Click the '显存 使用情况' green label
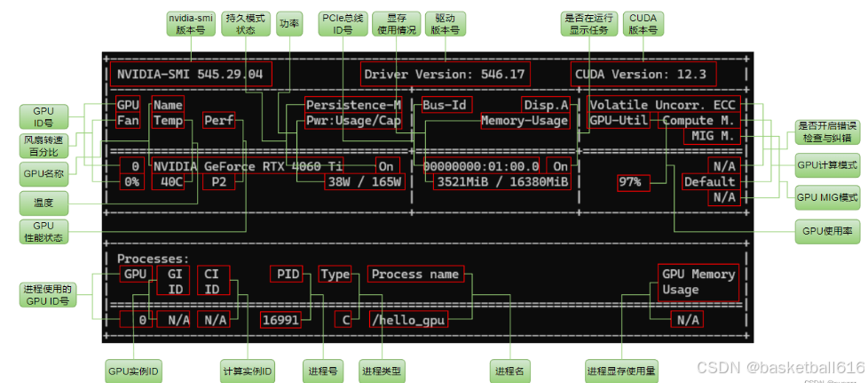This screenshot has height=383, width=868. [391, 23]
